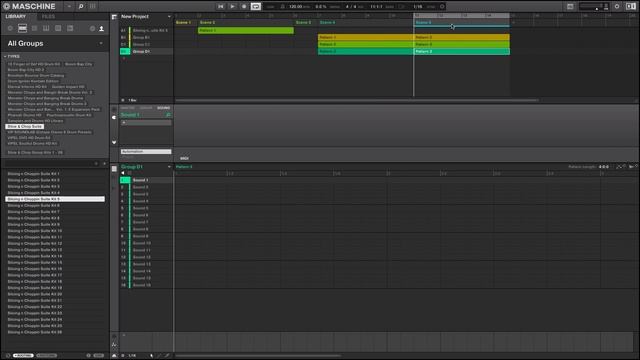640x360 pixels.
Task: Toggle the arranger view icon beside New Project
Action: pyautogui.click(x=114, y=17)
